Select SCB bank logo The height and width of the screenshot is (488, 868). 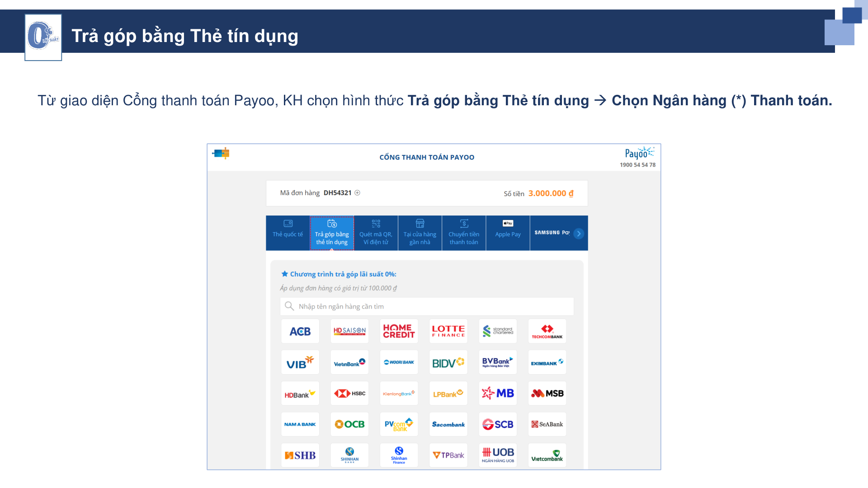click(498, 424)
